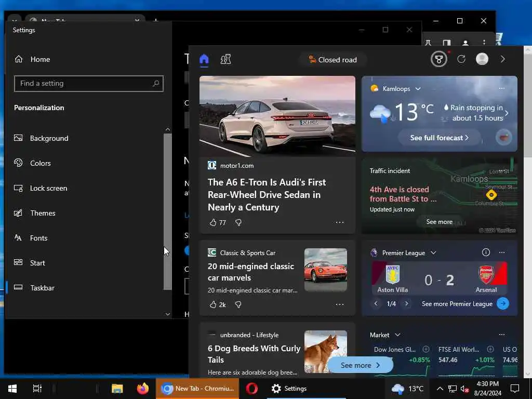Image resolution: width=532 pixels, height=399 pixels.
Task: Open Premier League info icon
Action: [x=486, y=252]
